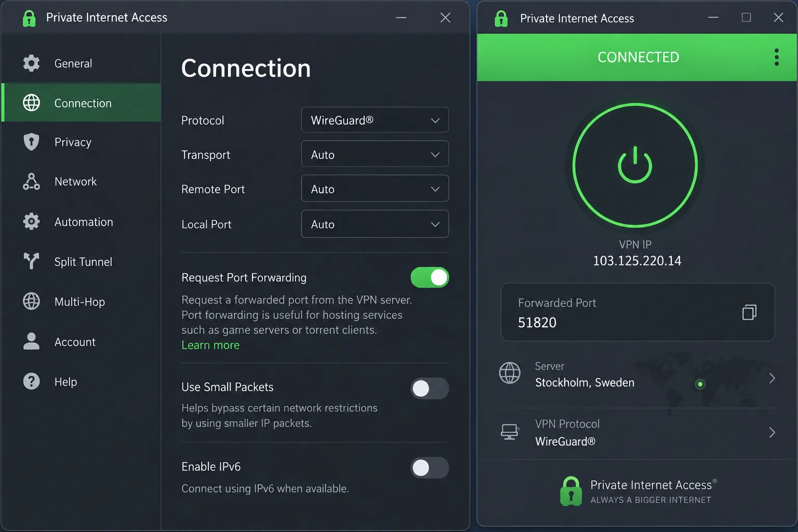Expand the VPN Protocol row chevron

pyautogui.click(x=772, y=432)
